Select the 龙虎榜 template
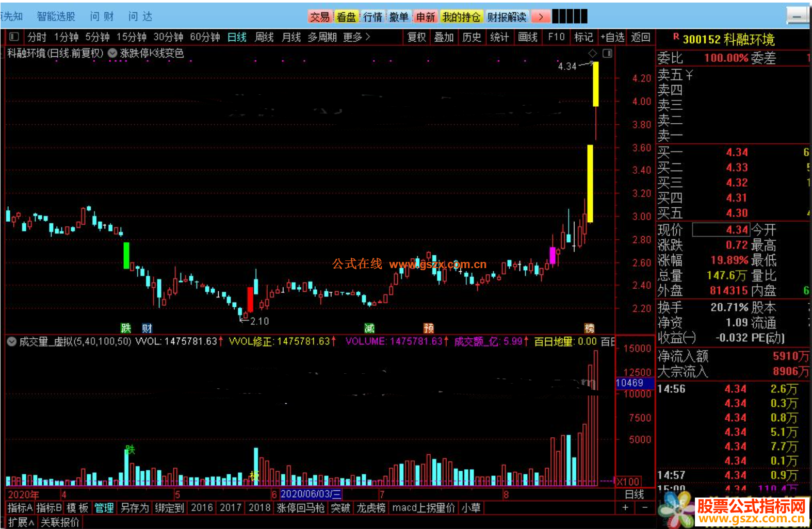The width and height of the screenshot is (812, 529). (x=371, y=508)
